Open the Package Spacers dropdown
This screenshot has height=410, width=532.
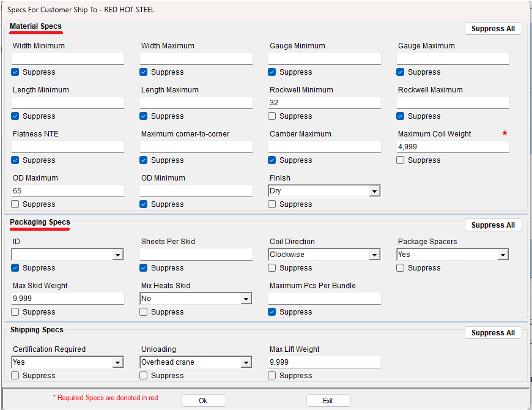pos(503,255)
